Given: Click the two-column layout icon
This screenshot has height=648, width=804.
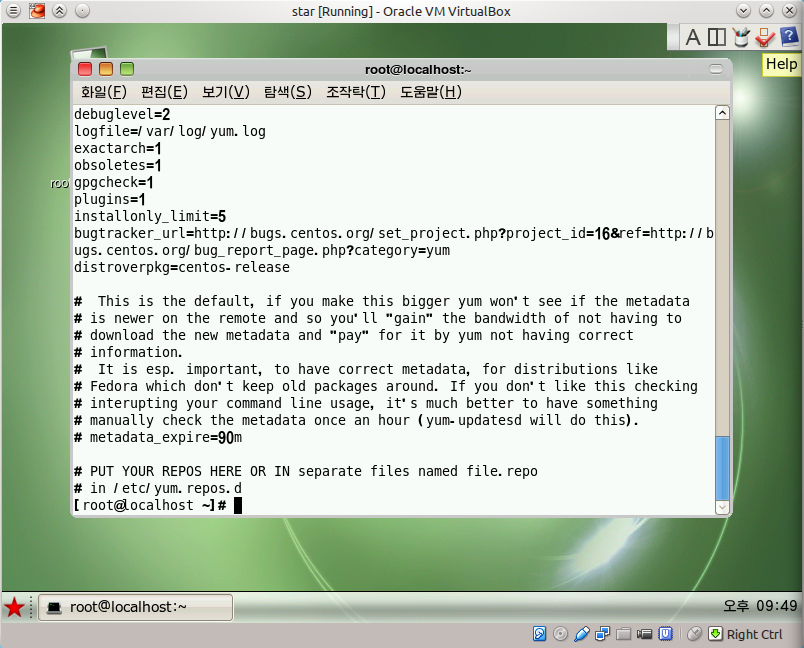Looking at the screenshot, I should 716,37.
